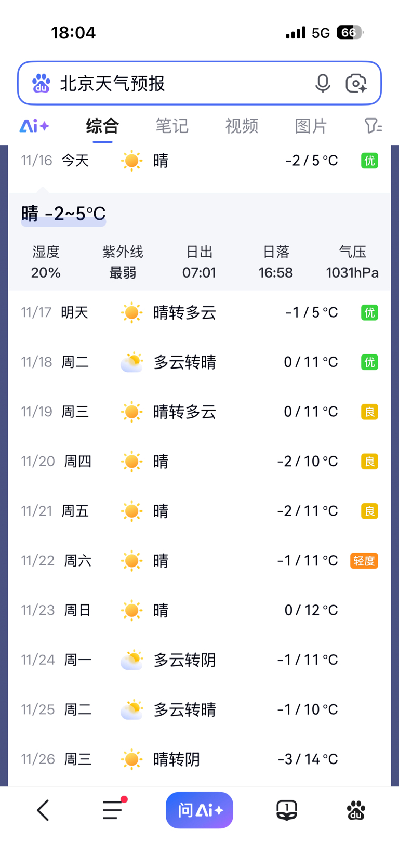Go back with the left arrow icon
This screenshot has width=399, height=868.
43,810
